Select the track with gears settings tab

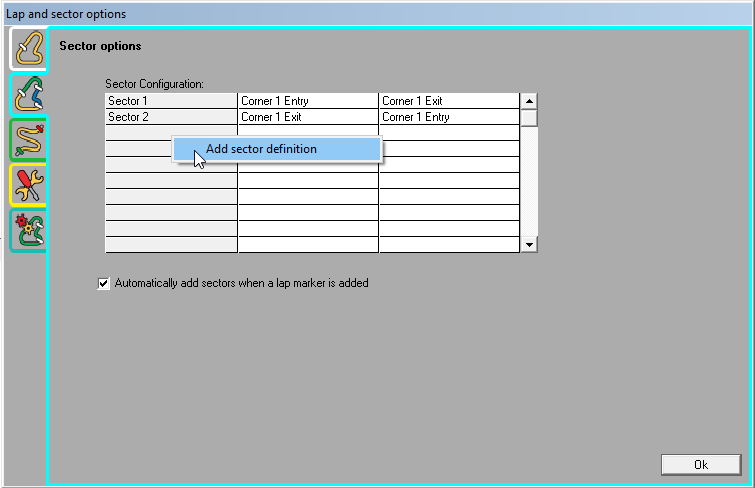[27, 230]
